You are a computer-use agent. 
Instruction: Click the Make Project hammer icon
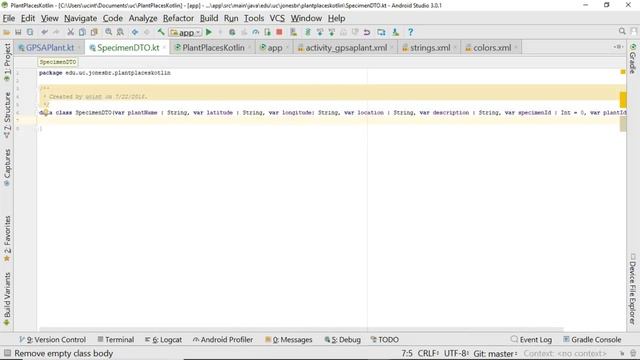coord(161,32)
